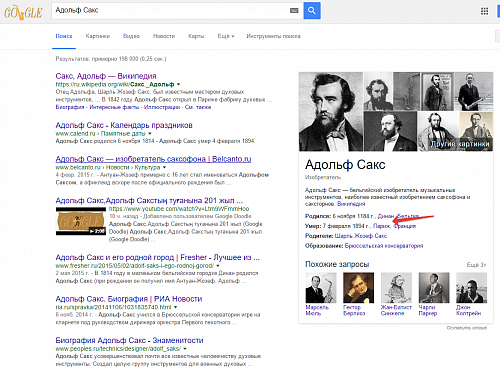Open the Иллюстрации sitelink
This screenshot has width=500, height=367.
162,107
